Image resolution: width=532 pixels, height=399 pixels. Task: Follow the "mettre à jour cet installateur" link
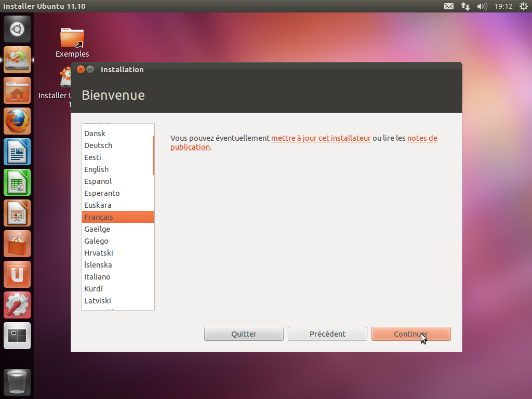(x=321, y=138)
